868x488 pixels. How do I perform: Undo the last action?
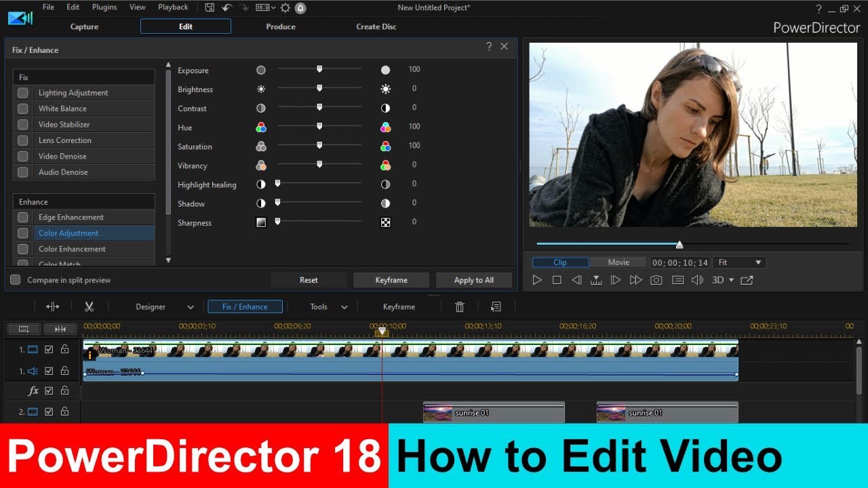tap(227, 7)
